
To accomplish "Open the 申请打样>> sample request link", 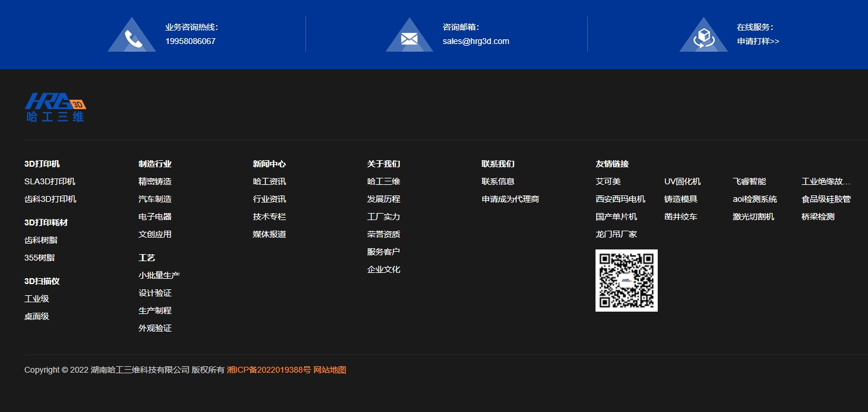I will [758, 41].
